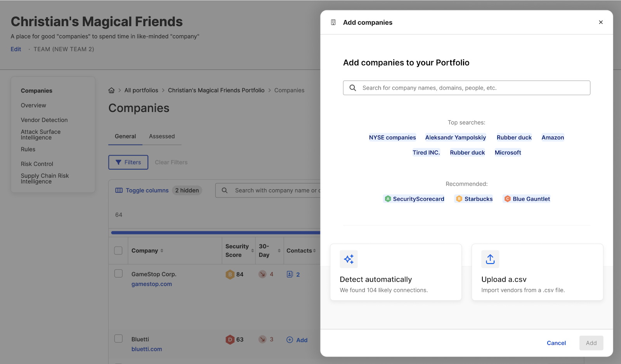The width and height of the screenshot is (621, 364).
Task: Toggle the select-all companies checkbox
Action: coord(118,251)
